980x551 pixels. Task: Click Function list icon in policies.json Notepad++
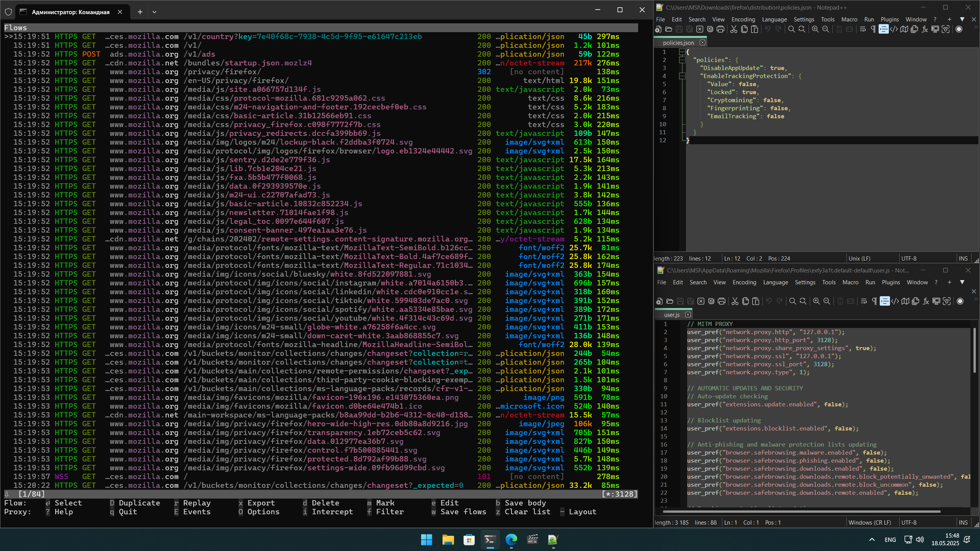[925, 29]
